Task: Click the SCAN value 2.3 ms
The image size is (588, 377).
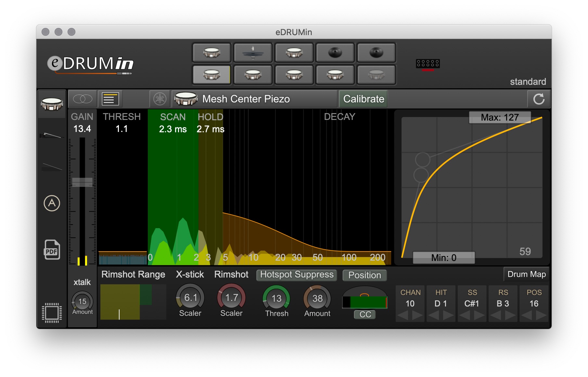Action: tap(173, 129)
